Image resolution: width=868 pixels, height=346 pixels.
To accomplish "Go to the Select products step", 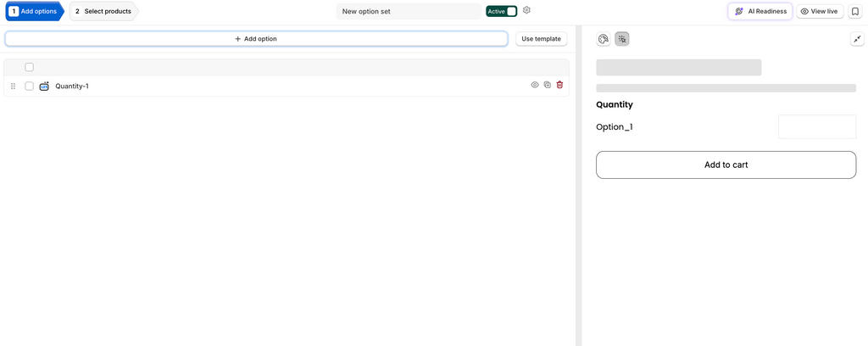I will pyautogui.click(x=104, y=11).
